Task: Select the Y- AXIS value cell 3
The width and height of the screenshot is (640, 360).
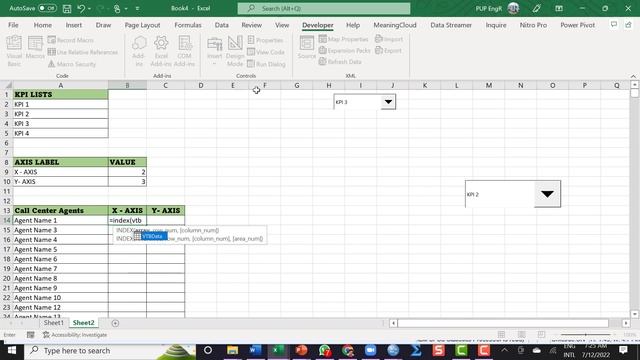Action: (x=127, y=182)
